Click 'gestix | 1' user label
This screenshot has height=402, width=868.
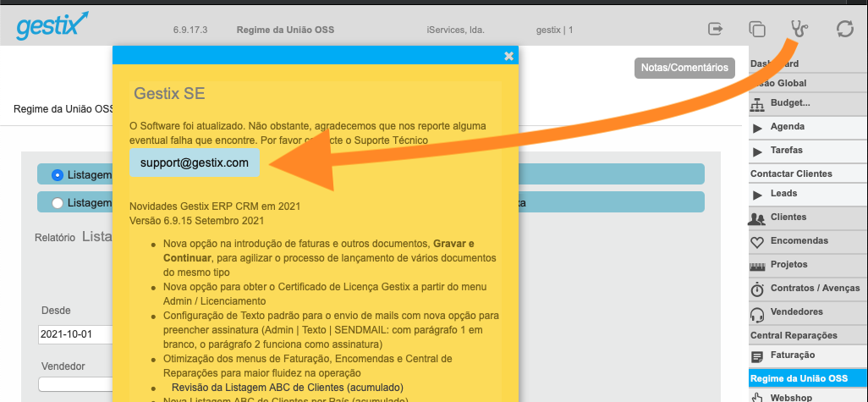555,30
